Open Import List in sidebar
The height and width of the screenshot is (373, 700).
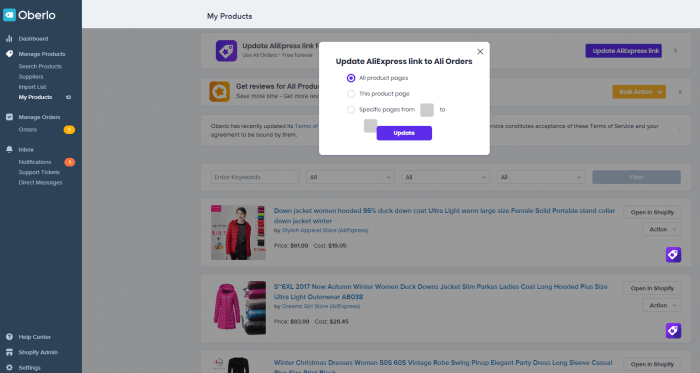(32, 87)
